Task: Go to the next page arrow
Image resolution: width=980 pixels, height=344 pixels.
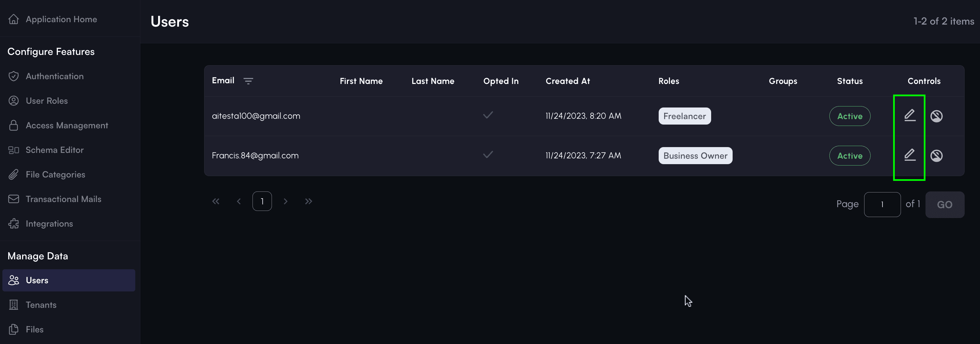Action: (285, 201)
